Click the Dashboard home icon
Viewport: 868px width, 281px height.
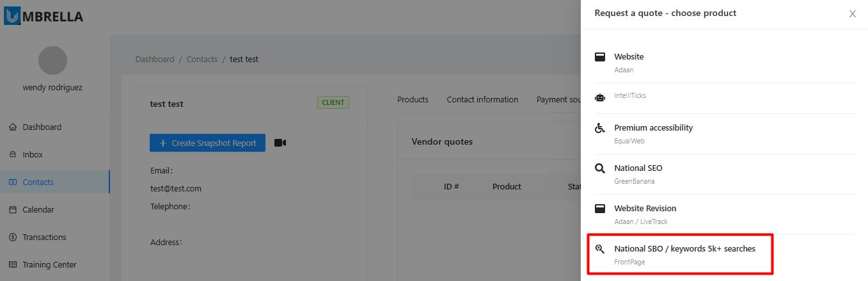tap(13, 127)
